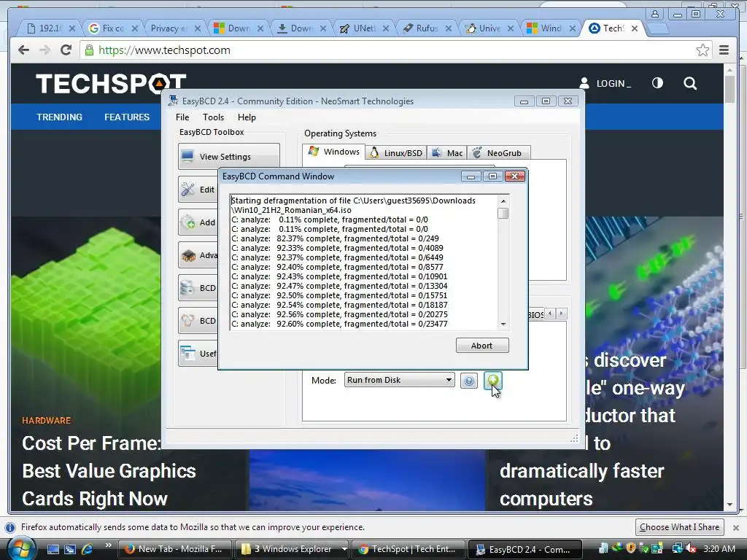Image resolution: width=747 pixels, height=560 pixels.
Task: Click the command output scrollbar up arrow
Action: point(503,201)
